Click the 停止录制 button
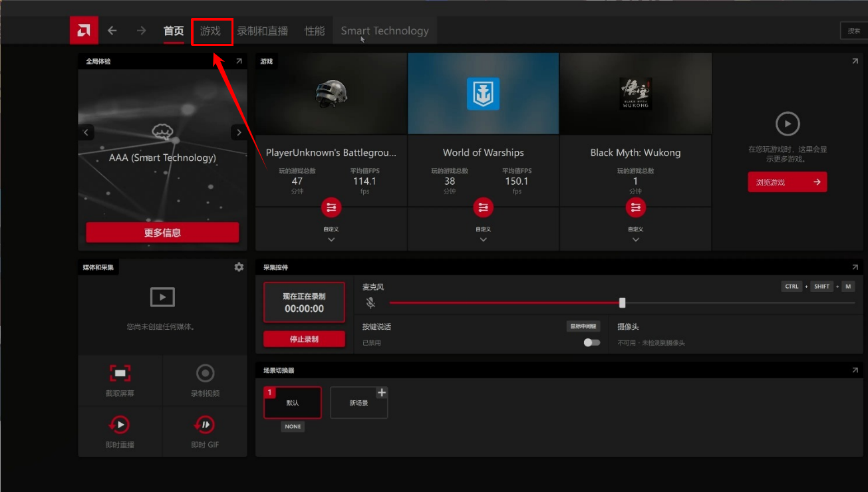Screen dimensions: 868x492 point(304,339)
